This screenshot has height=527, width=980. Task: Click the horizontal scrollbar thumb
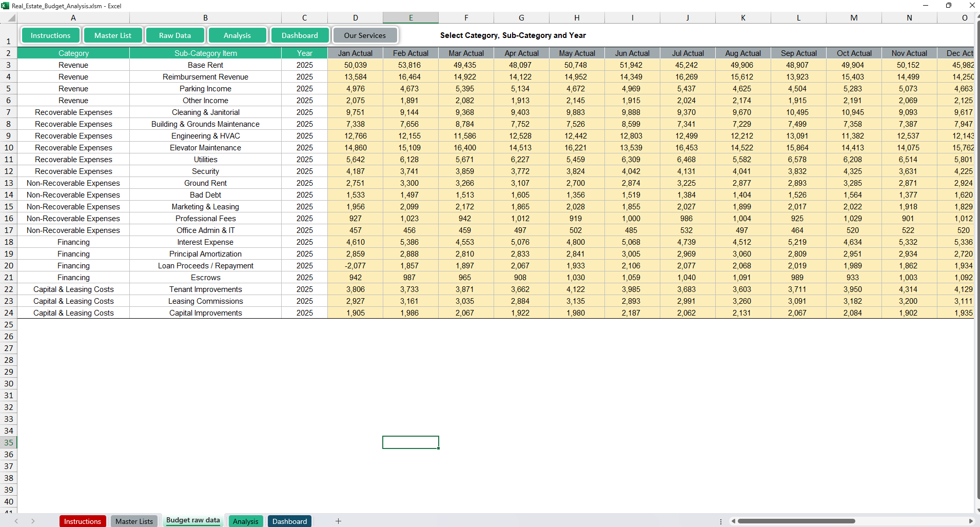(796, 521)
